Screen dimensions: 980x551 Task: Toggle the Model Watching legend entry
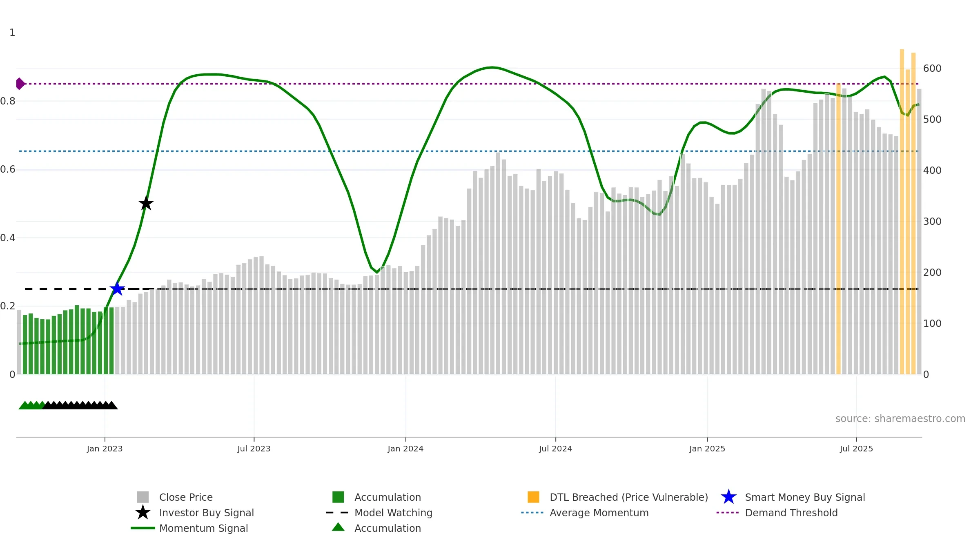tap(393, 513)
